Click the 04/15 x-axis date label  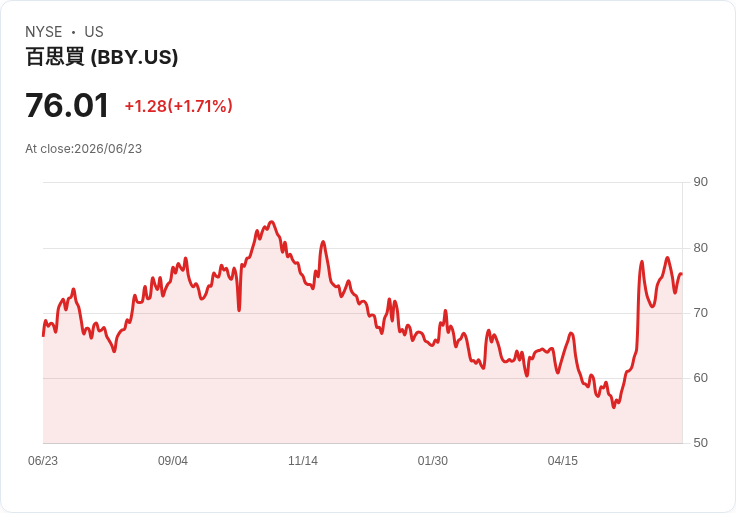click(x=562, y=461)
